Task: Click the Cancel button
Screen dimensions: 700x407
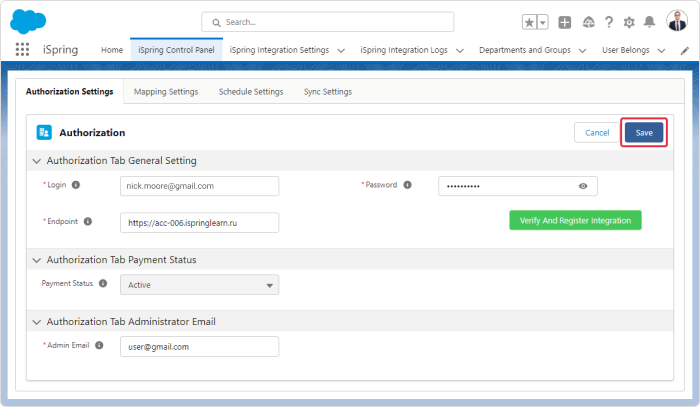Action: coord(597,133)
